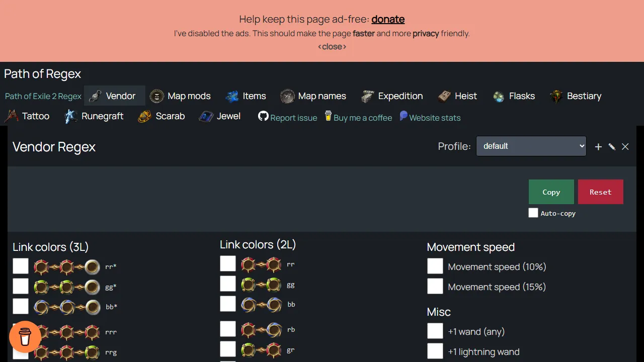The image size is (644, 362).
Task: Click the Jewel category icon
Action: [205, 116]
